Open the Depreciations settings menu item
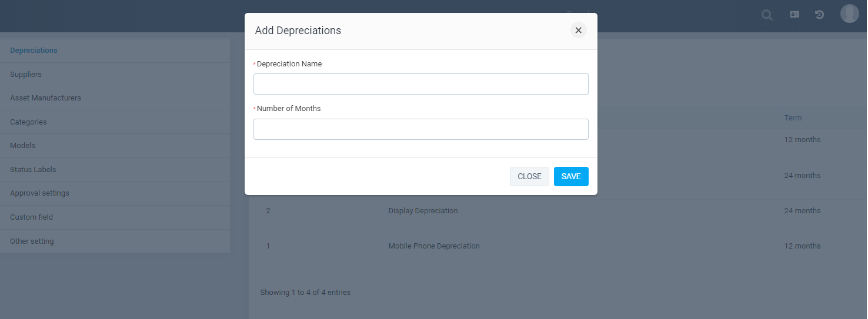The height and width of the screenshot is (319, 868). click(34, 51)
